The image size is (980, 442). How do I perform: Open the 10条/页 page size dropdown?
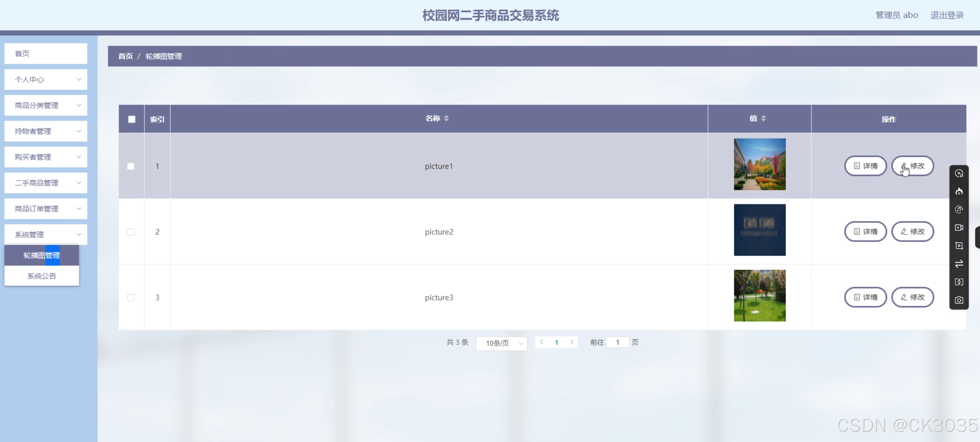pyautogui.click(x=501, y=343)
